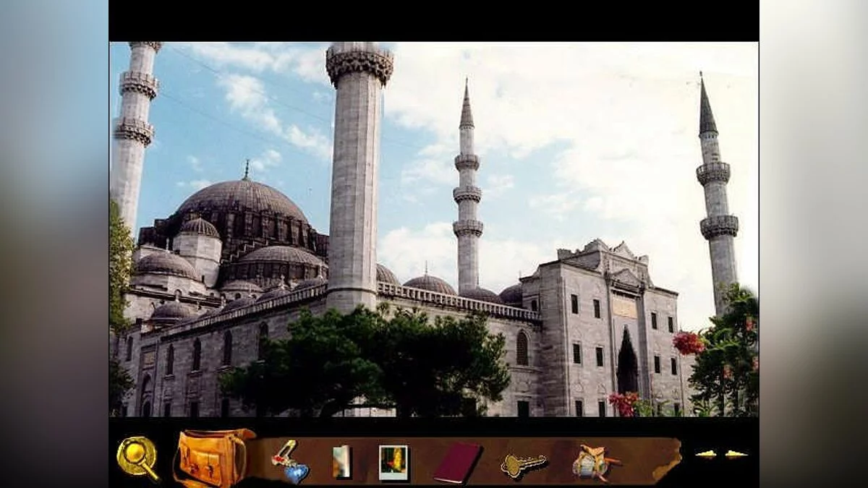
Task: Pick the polaroid photograph in inventory
Action: point(393,463)
